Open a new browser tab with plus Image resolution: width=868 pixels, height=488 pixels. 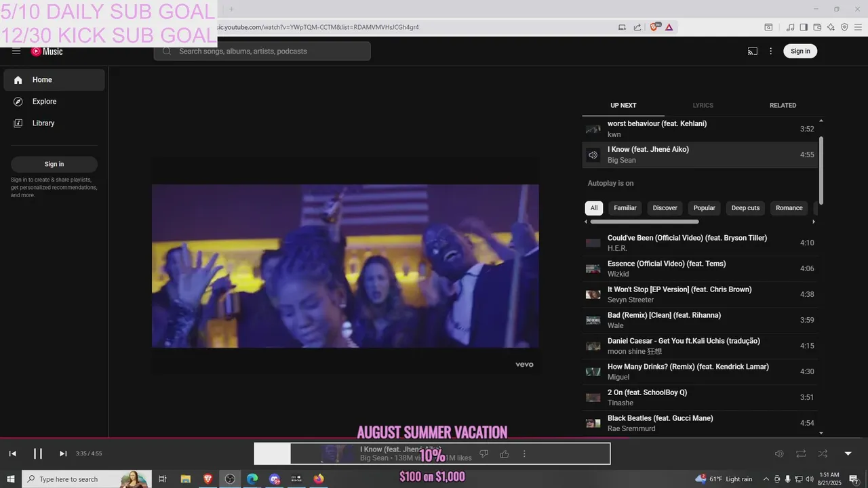[x=231, y=9]
